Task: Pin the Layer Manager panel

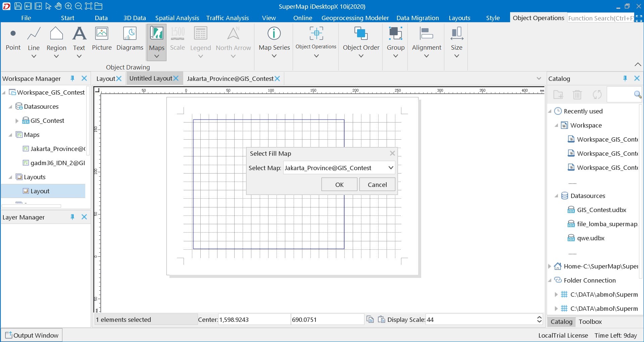Action: 72,217
